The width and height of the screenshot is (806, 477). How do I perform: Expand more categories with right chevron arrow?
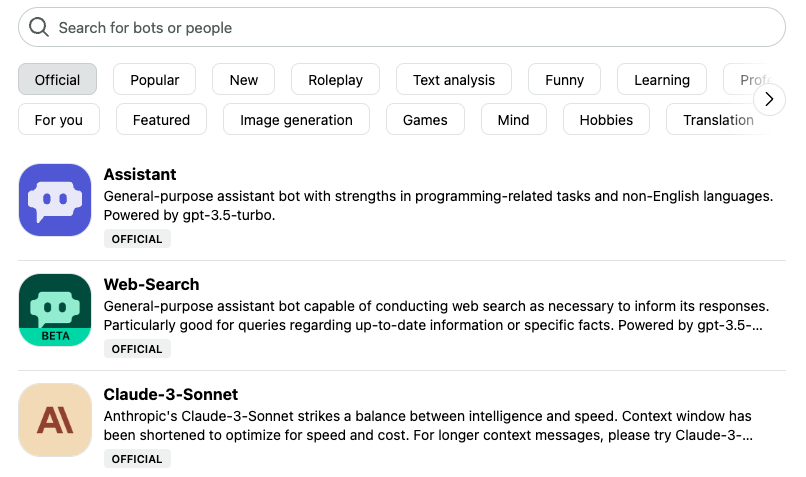tap(769, 99)
